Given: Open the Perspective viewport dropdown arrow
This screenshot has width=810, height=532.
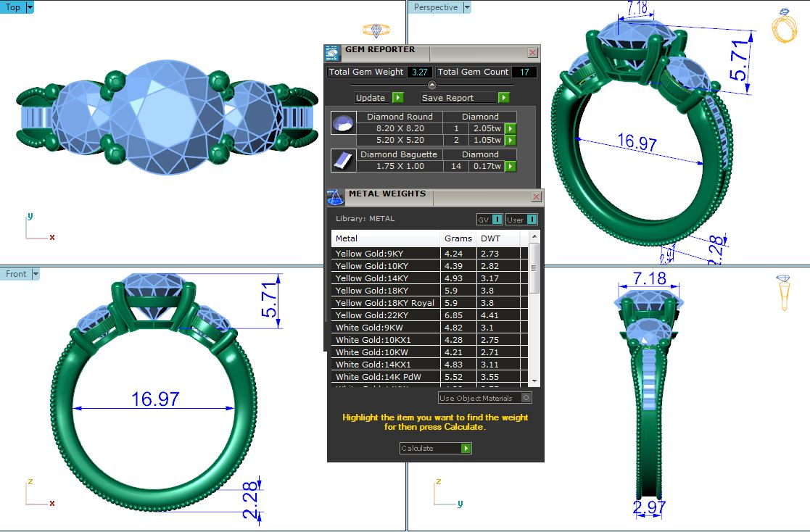Looking at the screenshot, I should tap(467, 7).
